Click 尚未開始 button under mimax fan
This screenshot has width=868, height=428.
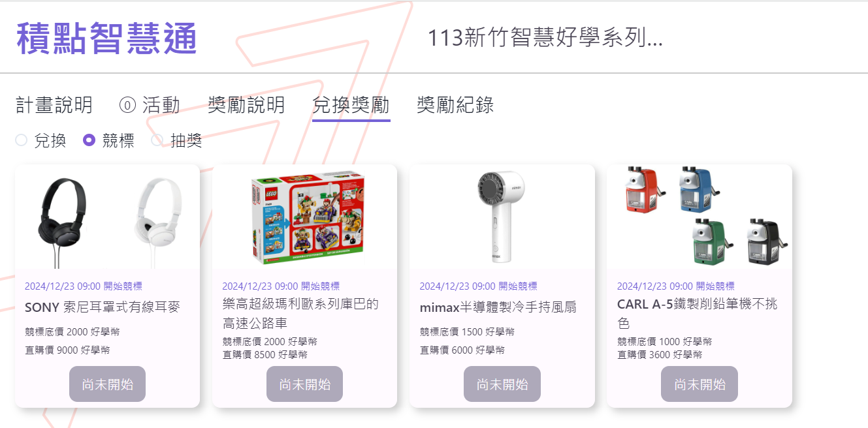pos(502,384)
